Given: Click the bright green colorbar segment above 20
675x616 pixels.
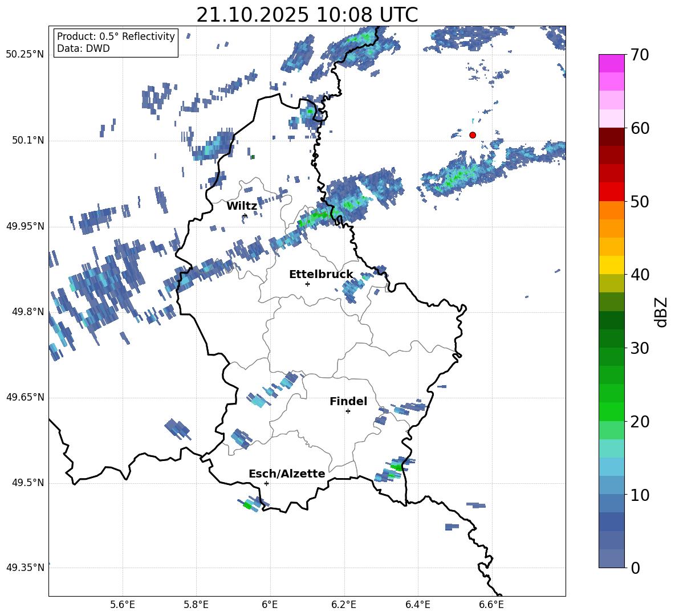Looking at the screenshot, I should (611, 411).
